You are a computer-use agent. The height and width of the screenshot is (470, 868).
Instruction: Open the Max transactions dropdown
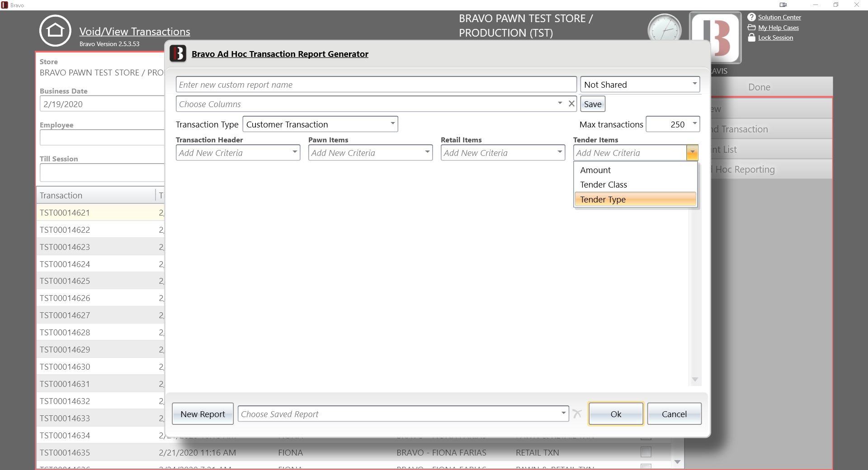673,124
